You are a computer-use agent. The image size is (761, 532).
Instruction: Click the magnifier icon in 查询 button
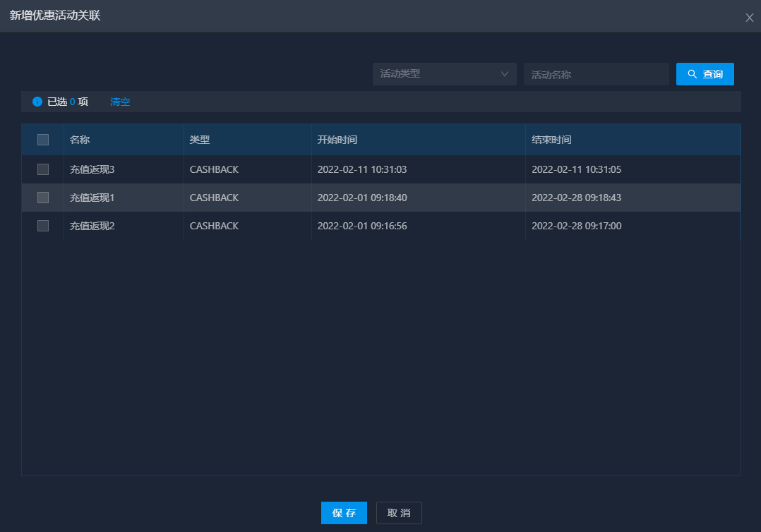point(692,74)
